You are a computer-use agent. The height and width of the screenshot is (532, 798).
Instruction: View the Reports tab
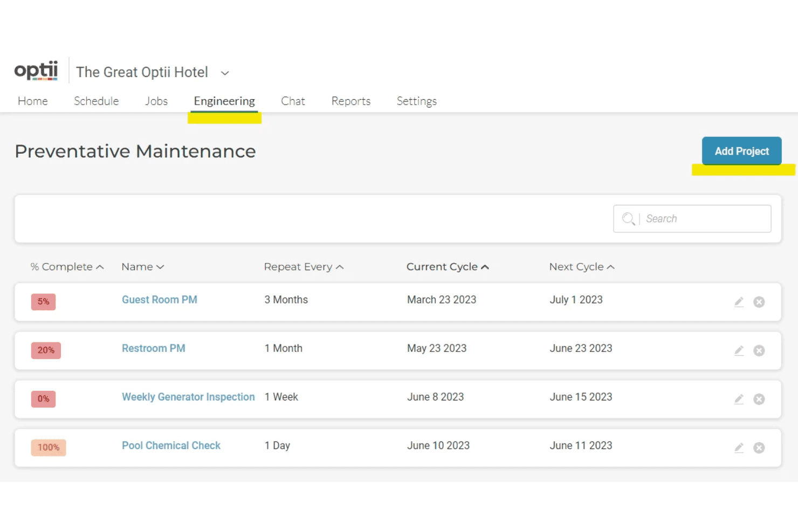pos(351,101)
